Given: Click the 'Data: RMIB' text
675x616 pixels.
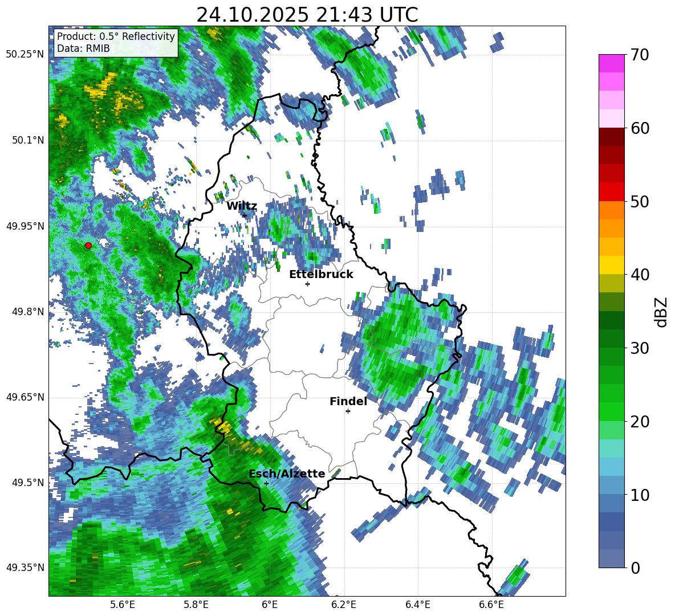Looking at the screenshot, I should point(83,48).
